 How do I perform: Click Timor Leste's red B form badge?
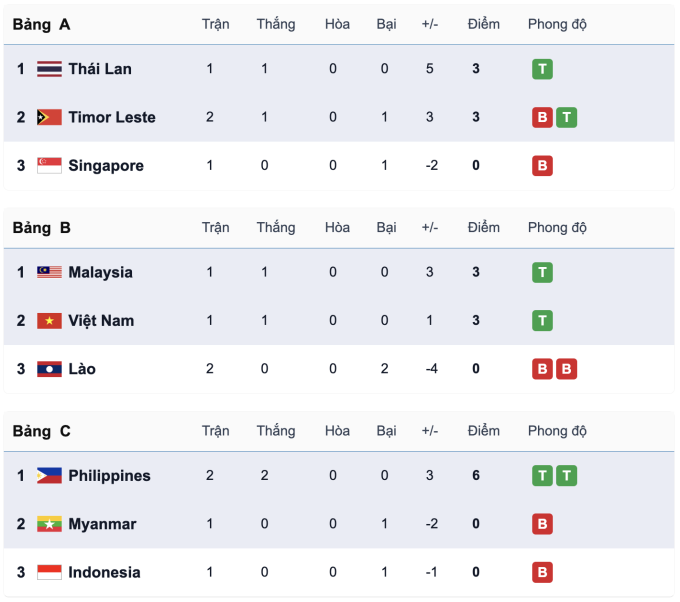click(542, 117)
